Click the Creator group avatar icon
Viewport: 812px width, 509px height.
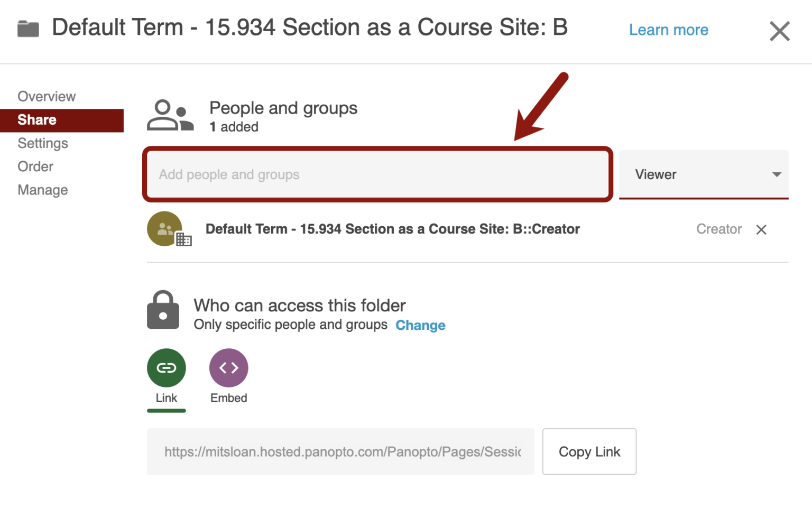click(163, 228)
